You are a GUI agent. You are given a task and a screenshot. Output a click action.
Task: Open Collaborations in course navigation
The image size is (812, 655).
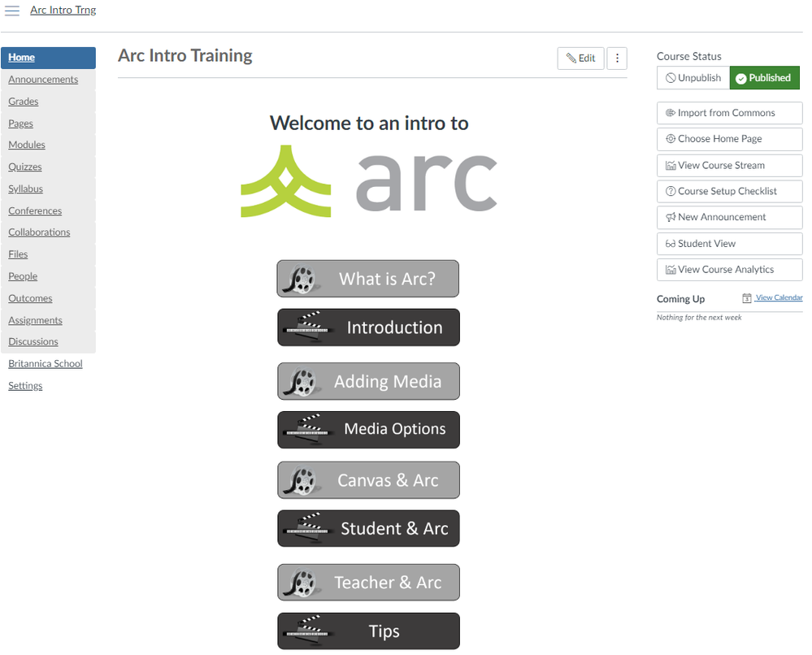tap(39, 232)
